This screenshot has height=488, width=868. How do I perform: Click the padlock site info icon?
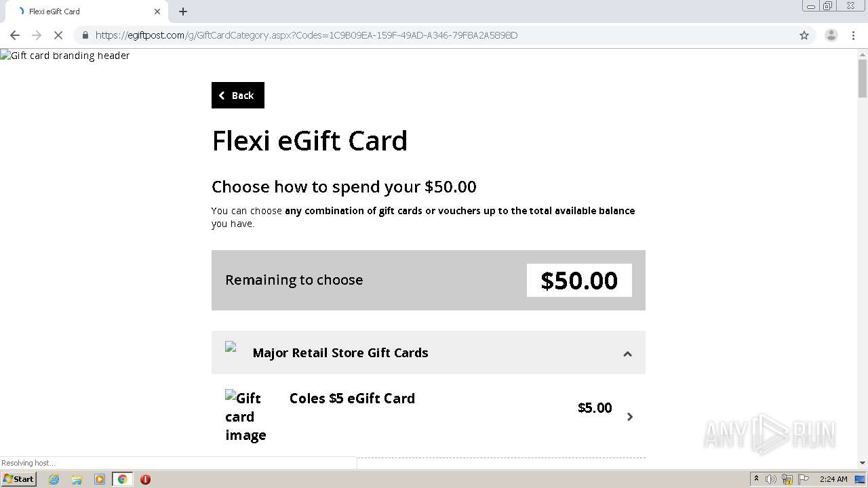pos(85,35)
